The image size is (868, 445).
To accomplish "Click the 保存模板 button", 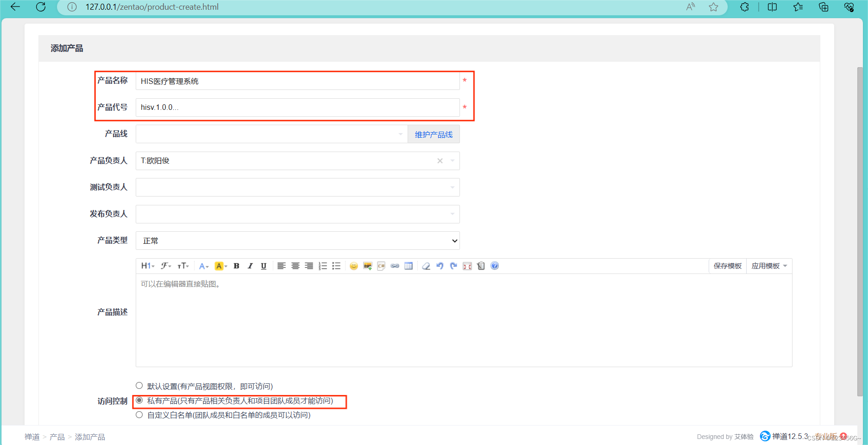I will click(x=728, y=266).
